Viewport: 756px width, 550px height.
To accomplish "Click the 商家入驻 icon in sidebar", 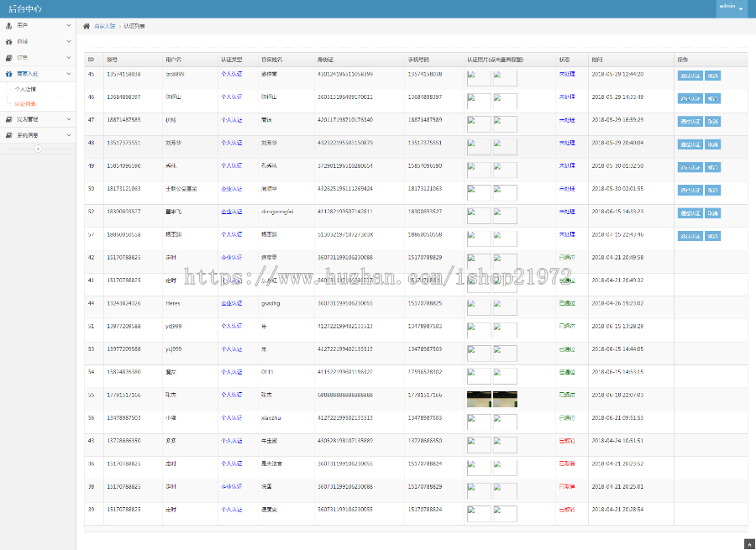I will click(x=9, y=73).
